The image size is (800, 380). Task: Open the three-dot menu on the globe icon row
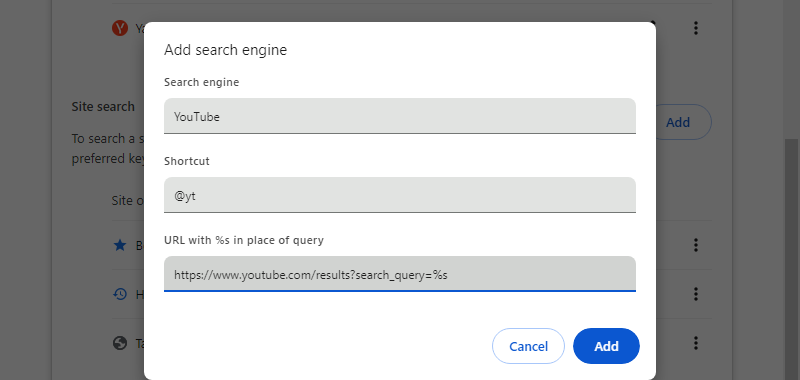point(695,342)
